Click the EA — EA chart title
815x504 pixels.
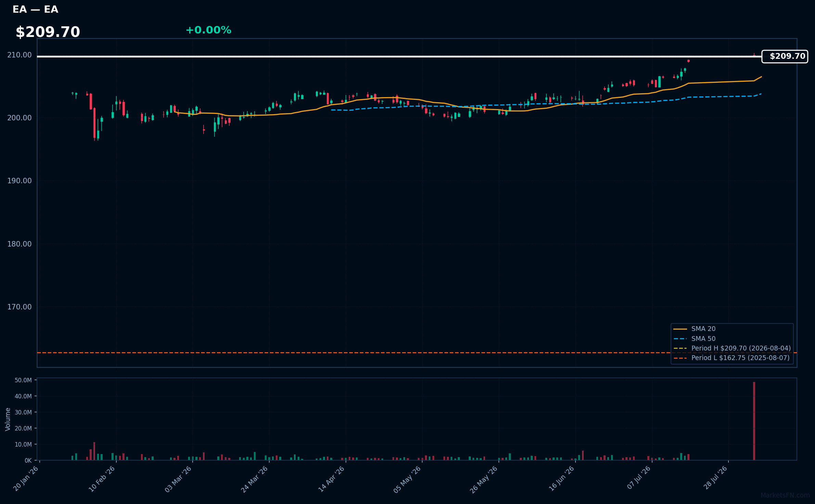(x=35, y=10)
